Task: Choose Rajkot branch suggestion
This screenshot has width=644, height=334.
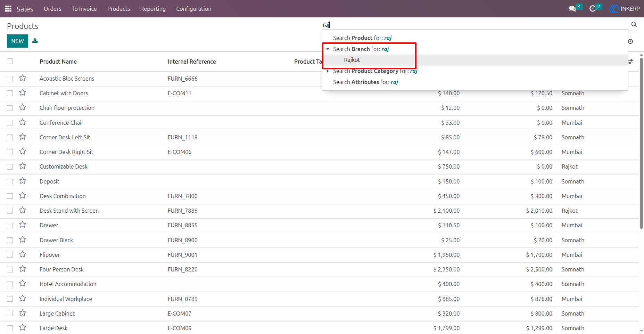Action: tap(475, 60)
